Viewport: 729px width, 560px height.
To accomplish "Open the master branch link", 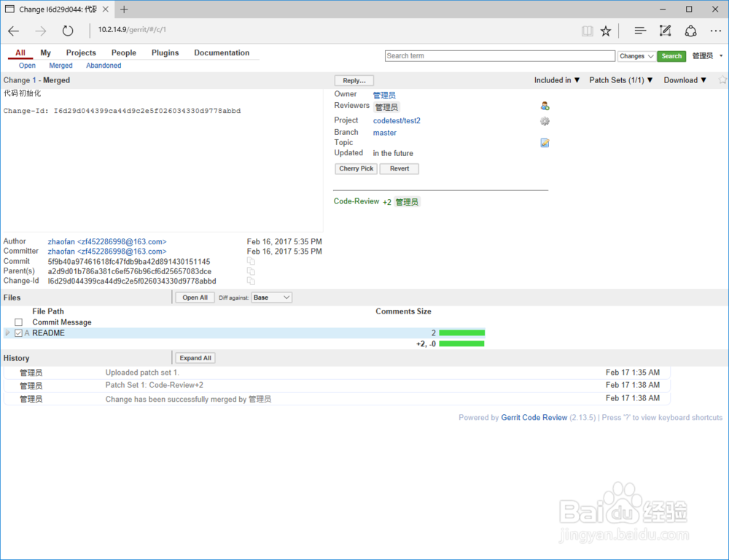I will coord(384,133).
